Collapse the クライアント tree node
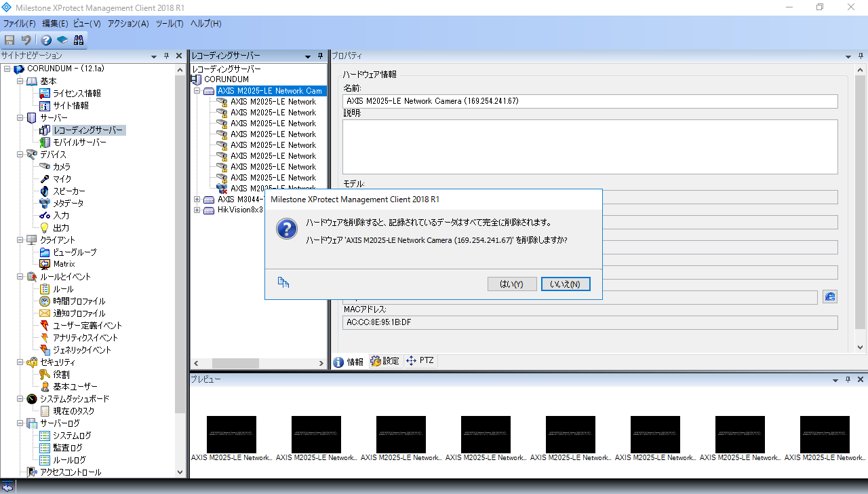The width and height of the screenshot is (868, 494). tap(20, 240)
